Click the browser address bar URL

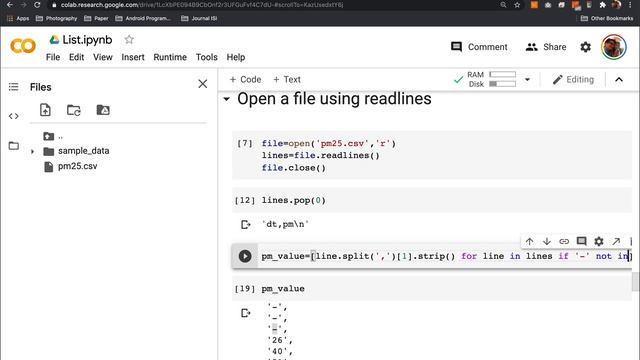(x=202, y=5)
